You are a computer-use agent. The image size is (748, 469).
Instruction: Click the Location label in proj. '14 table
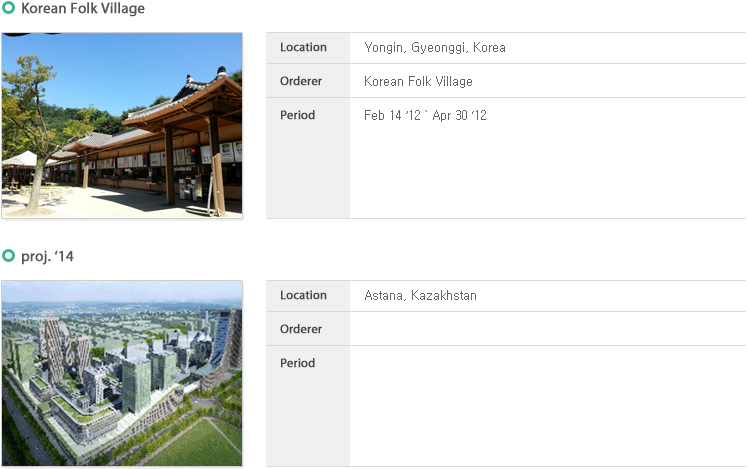click(303, 295)
